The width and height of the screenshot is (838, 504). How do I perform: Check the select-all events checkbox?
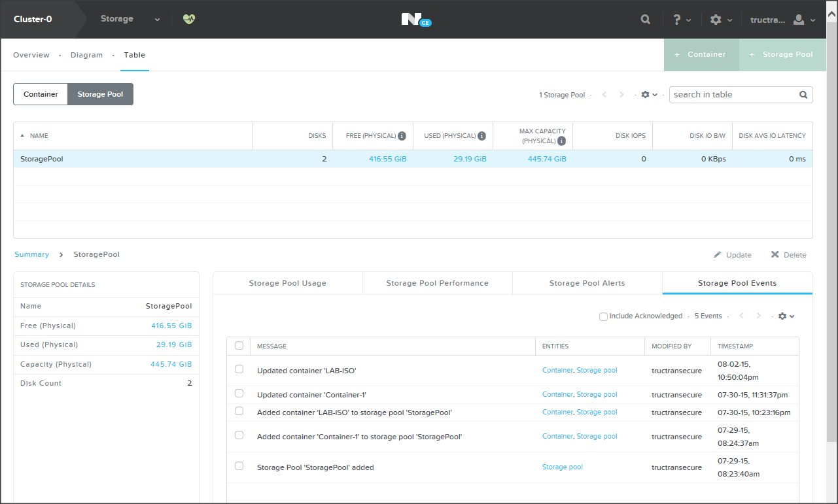coord(239,346)
